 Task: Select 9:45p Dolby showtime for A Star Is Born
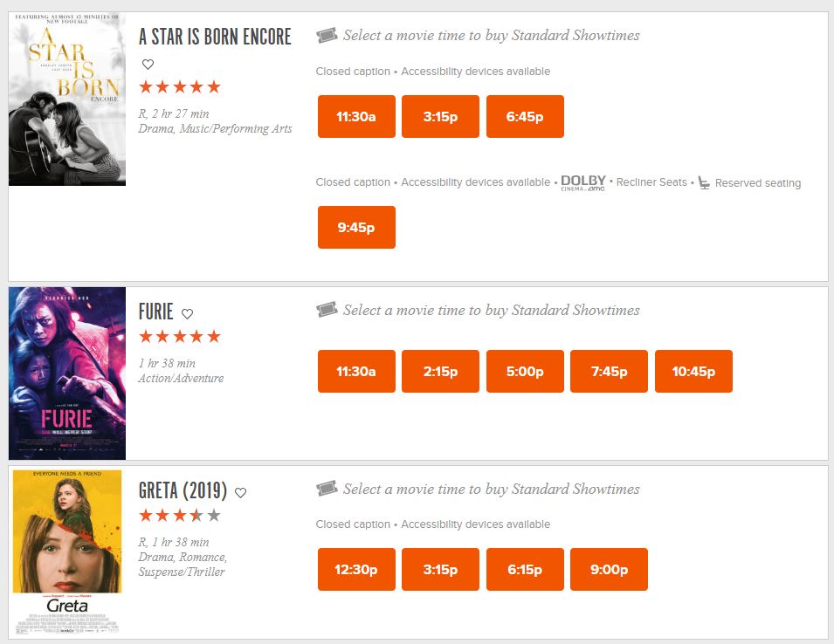356,228
